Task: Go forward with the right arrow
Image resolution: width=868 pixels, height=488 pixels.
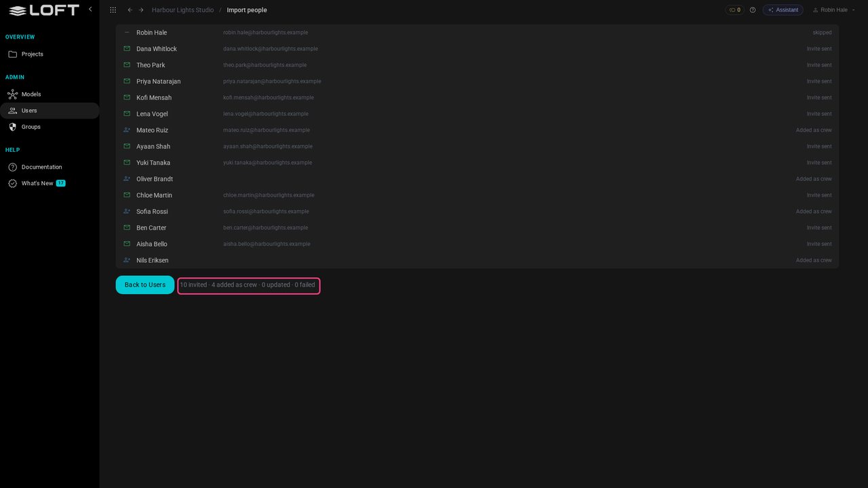Action: (x=141, y=10)
